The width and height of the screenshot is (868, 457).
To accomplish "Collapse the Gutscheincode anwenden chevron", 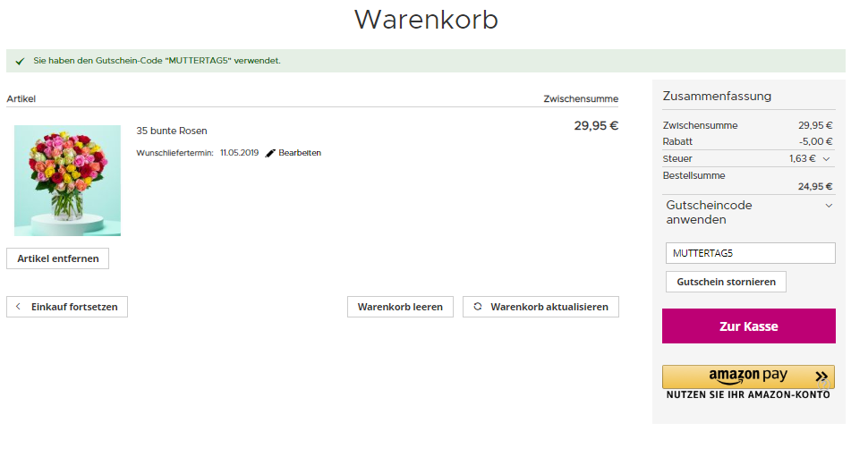I will tap(829, 206).
